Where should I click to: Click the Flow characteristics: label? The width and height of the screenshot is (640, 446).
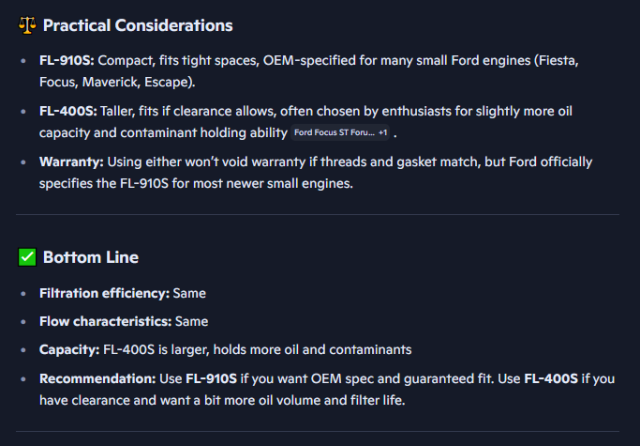105,322
